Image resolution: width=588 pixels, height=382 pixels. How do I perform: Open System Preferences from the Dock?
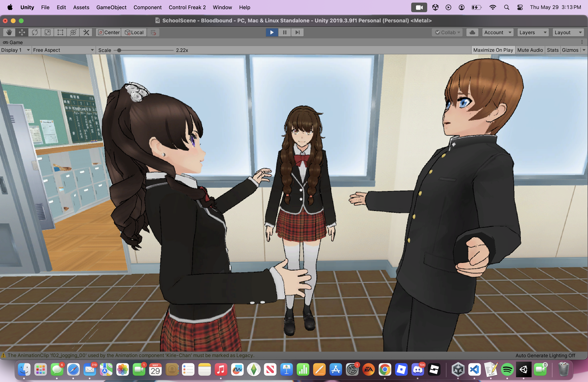click(x=352, y=369)
